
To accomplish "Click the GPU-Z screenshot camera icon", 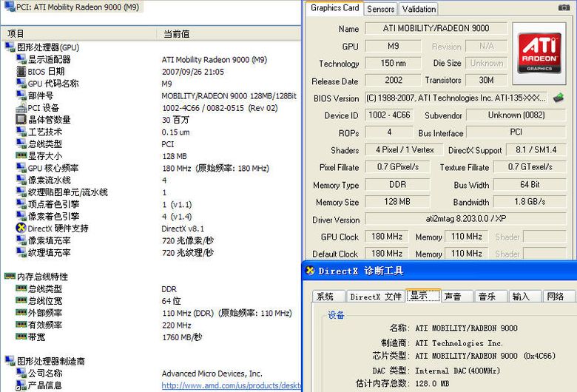I will [564, 7].
